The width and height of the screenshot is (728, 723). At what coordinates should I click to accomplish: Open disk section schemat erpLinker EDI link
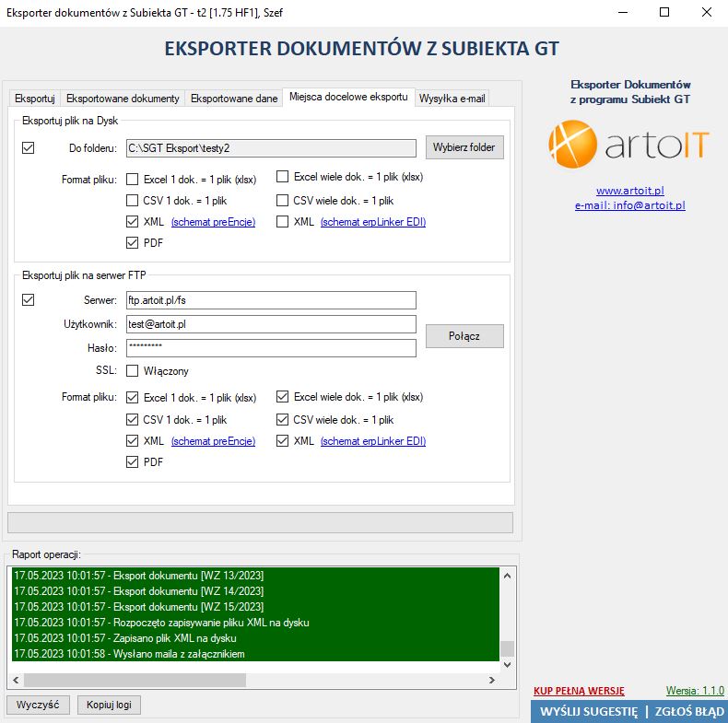pos(373,222)
